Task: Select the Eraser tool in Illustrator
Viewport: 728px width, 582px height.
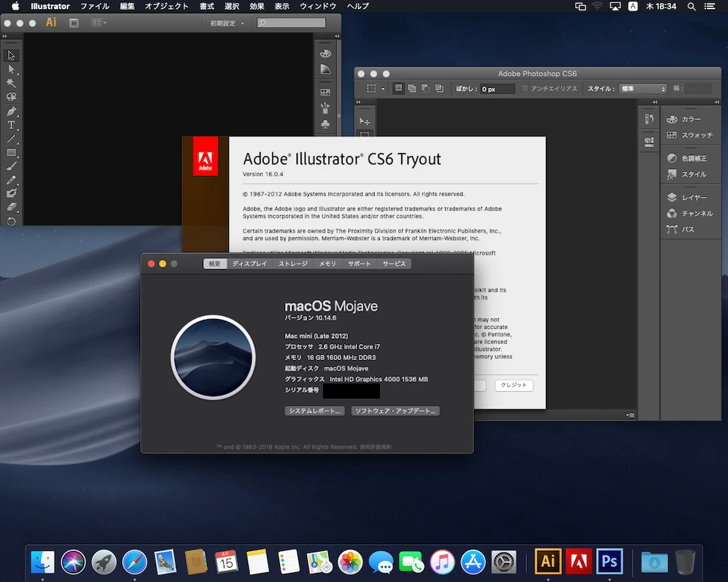Action: [x=11, y=207]
